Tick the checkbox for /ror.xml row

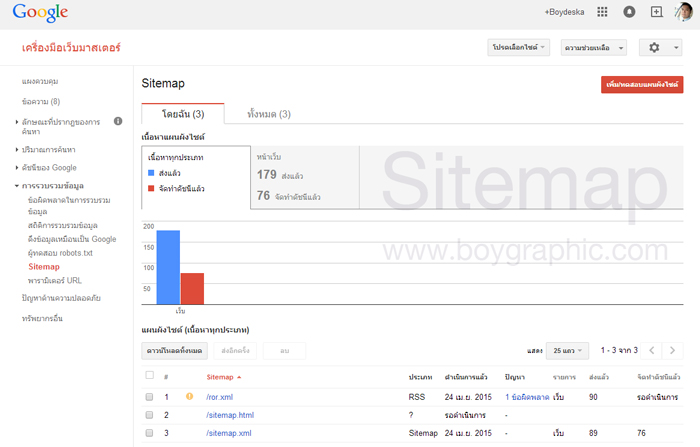click(150, 397)
